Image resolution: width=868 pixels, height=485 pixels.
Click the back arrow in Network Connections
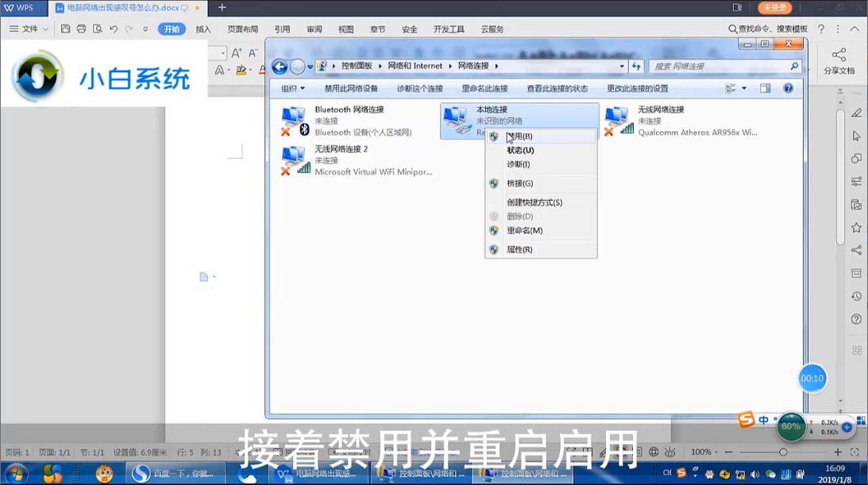coord(280,67)
